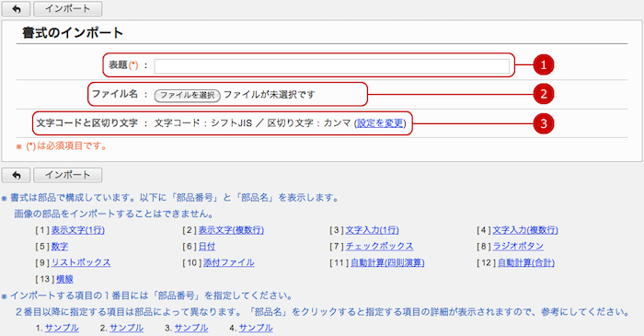Open sample link number 4

click(256, 328)
